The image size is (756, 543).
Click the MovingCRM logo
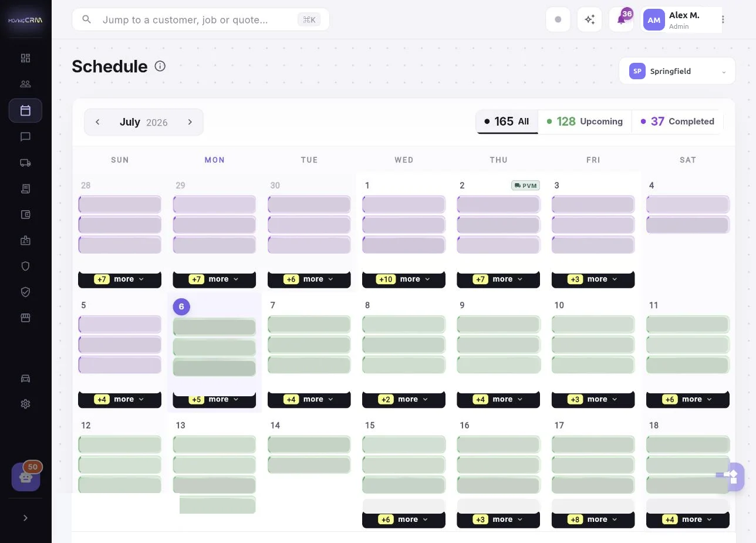click(x=25, y=20)
